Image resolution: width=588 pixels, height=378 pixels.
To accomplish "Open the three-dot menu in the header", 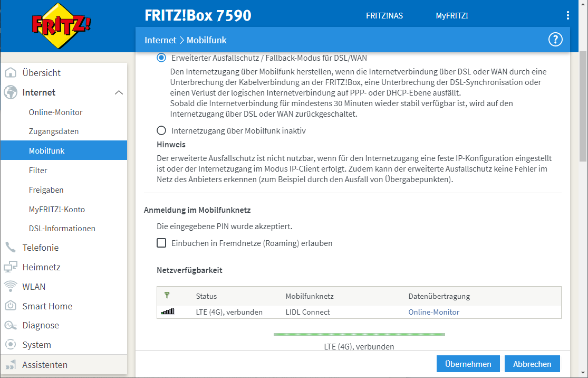I will [568, 15].
